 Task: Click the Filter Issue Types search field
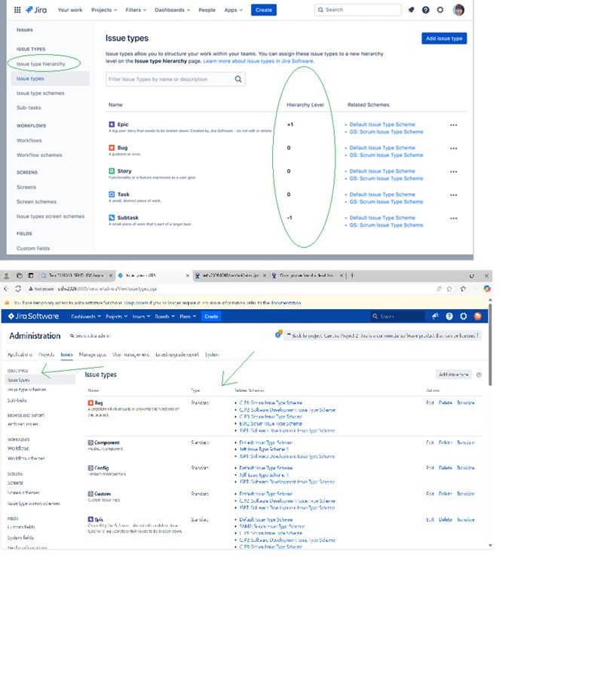pos(176,79)
